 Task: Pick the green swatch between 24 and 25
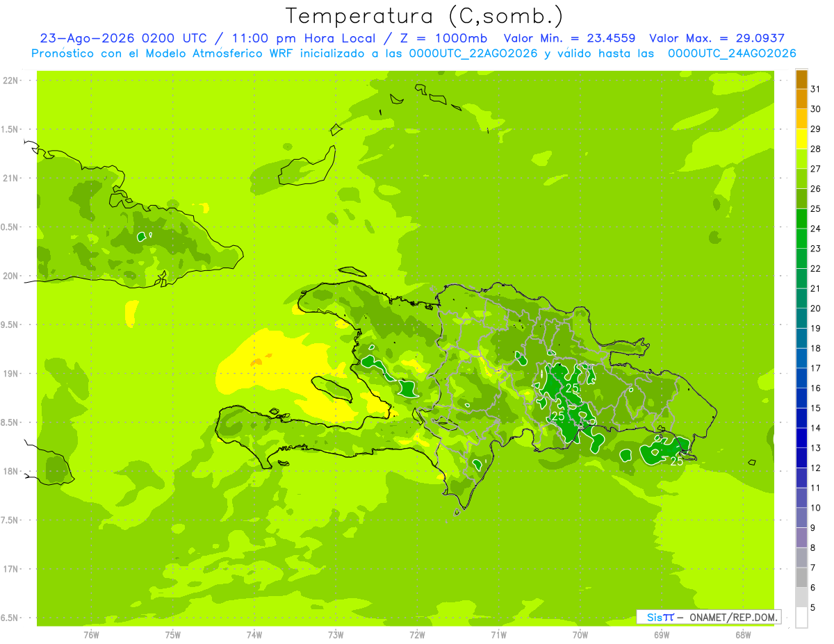pyautogui.click(x=801, y=218)
